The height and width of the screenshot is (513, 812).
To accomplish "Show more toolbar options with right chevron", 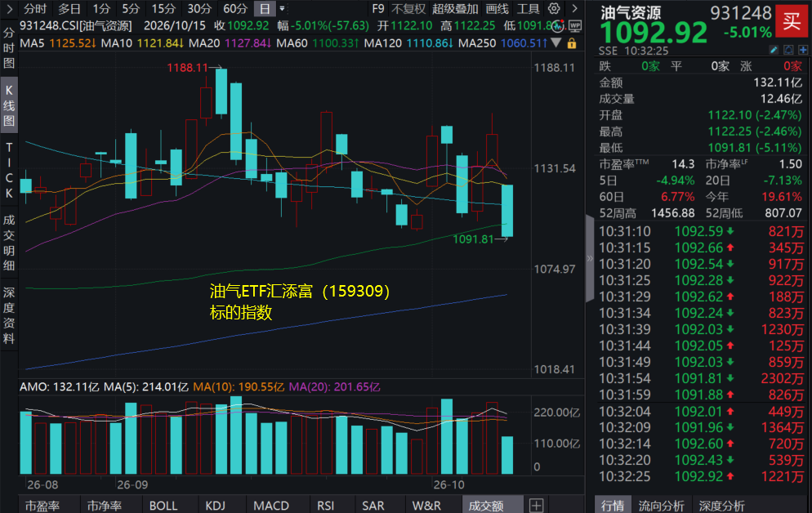I will click(574, 9).
